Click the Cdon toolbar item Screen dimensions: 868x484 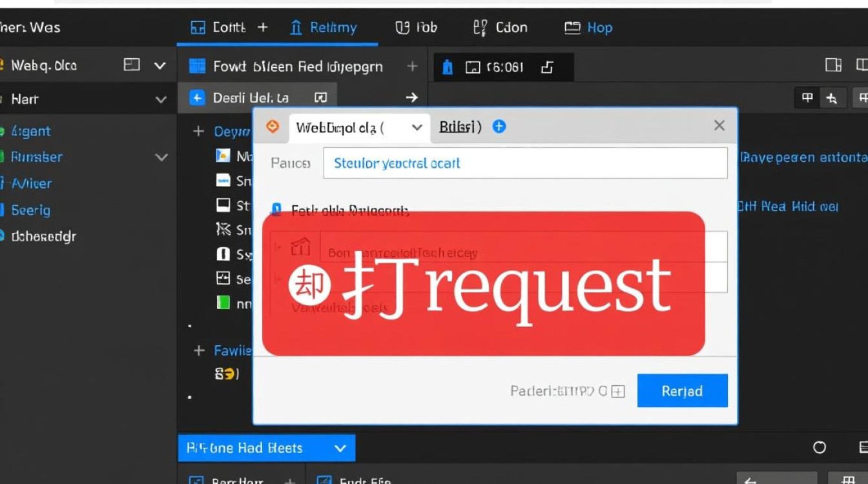coord(501,28)
